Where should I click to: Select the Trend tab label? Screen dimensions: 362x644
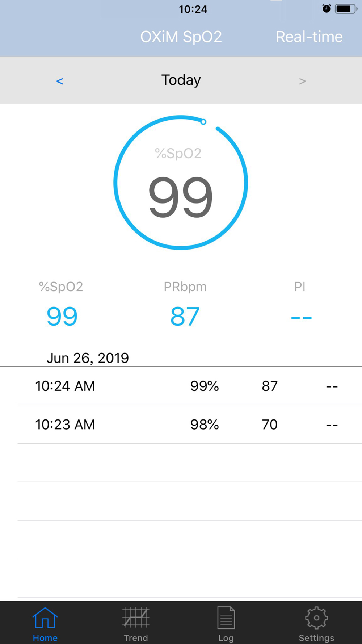point(136,638)
